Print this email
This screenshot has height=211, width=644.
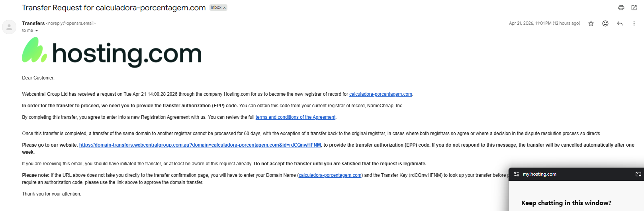click(621, 8)
